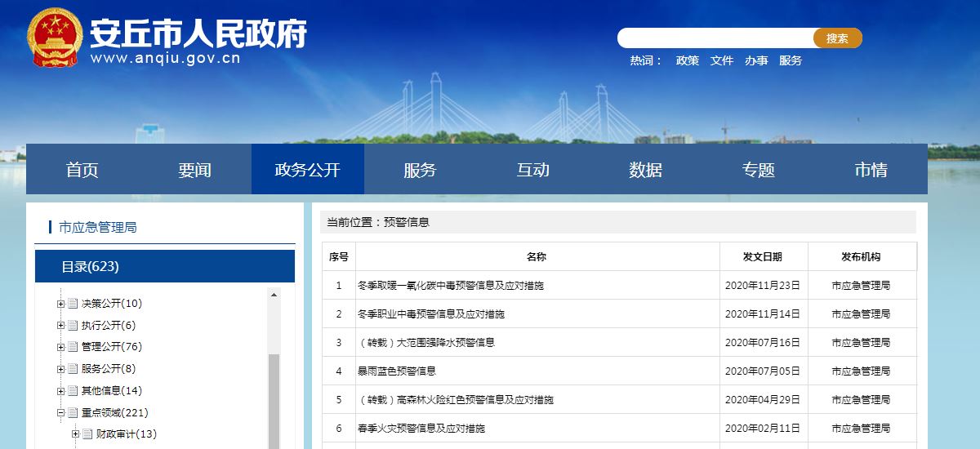The height and width of the screenshot is (449, 980).
Task: Collapse the 重点领域(221) tree node
Action: [x=60, y=413]
